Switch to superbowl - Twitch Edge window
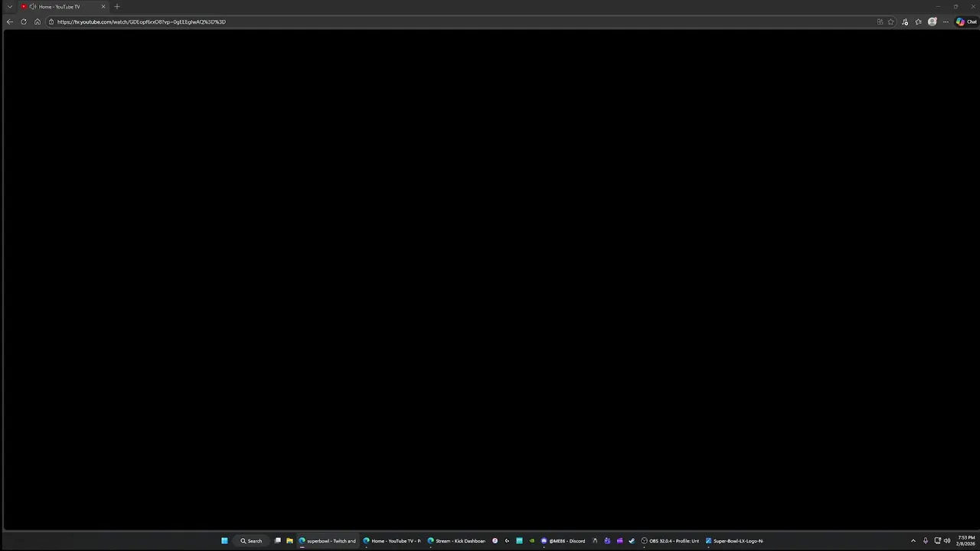Image resolution: width=980 pixels, height=551 pixels. coord(328,541)
